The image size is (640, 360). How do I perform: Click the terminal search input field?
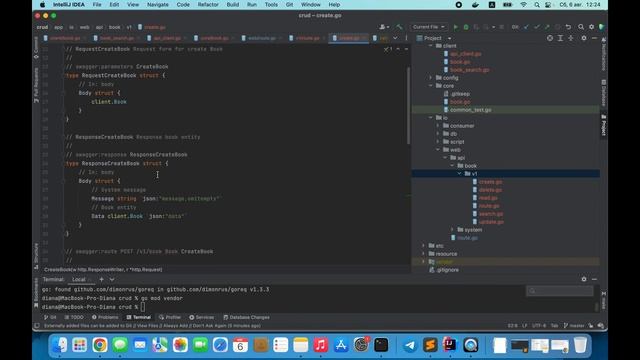560,291
